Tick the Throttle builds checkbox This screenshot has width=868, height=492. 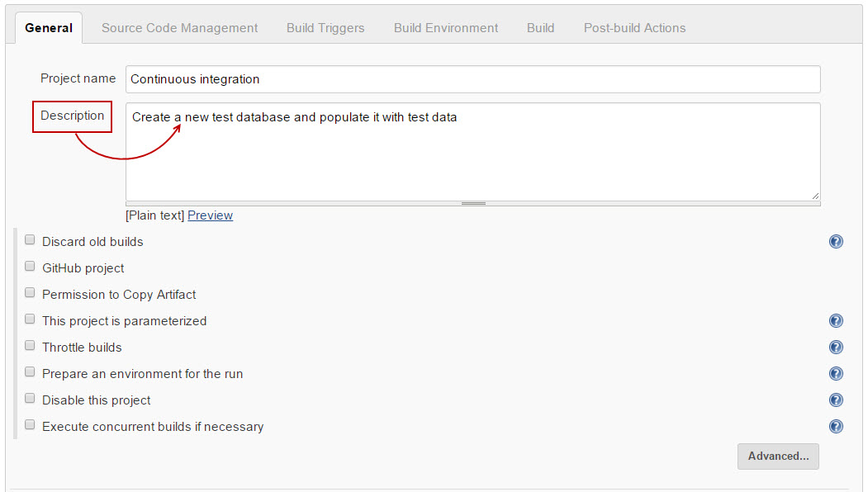coord(30,346)
